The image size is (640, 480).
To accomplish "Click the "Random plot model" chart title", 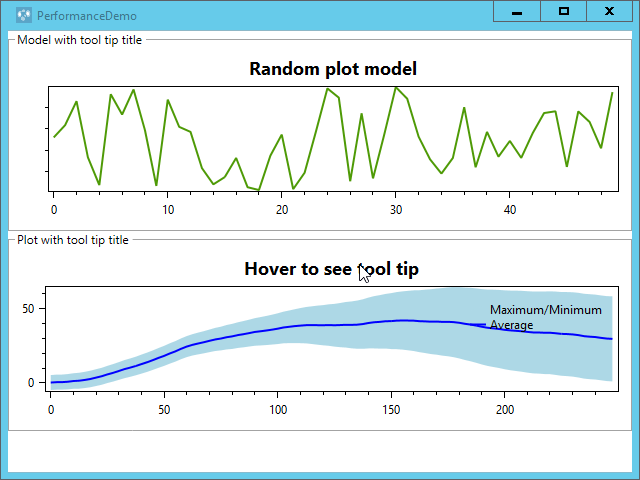I will point(332,69).
